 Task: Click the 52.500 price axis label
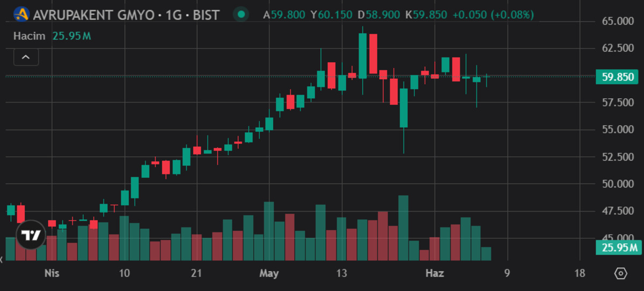(x=618, y=157)
